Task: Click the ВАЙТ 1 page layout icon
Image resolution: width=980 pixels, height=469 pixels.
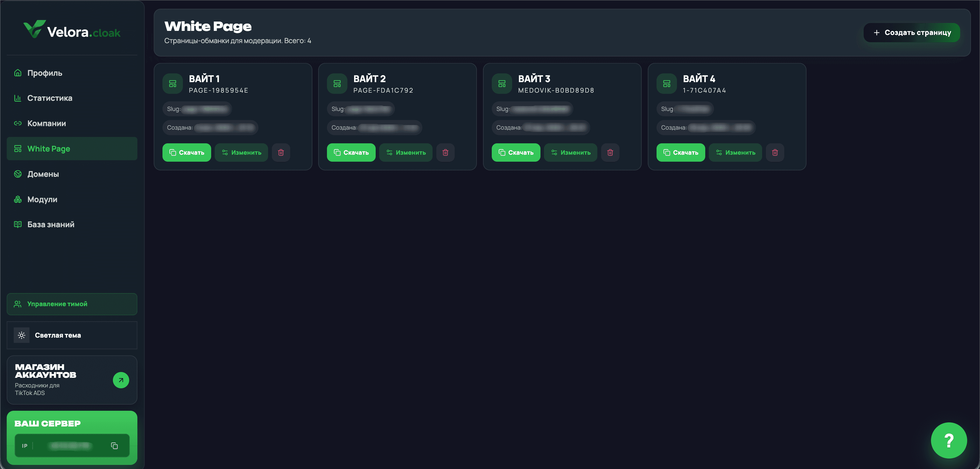Action: (173, 84)
